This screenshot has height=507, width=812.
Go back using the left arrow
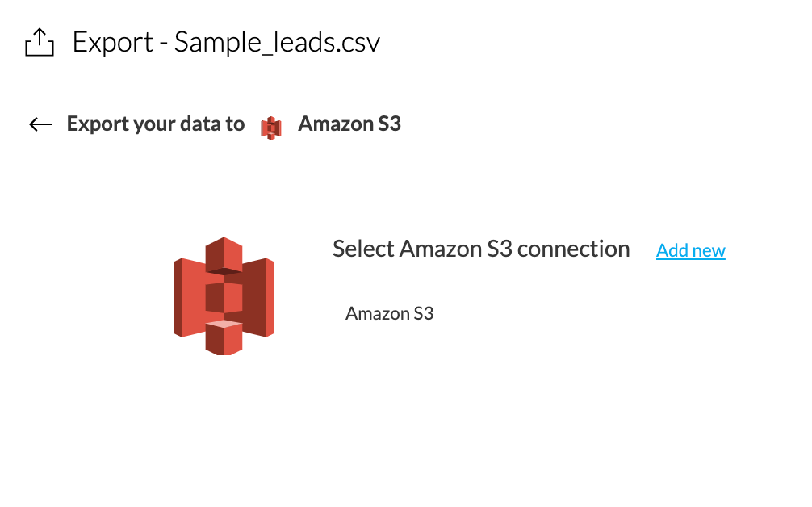pos(40,124)
